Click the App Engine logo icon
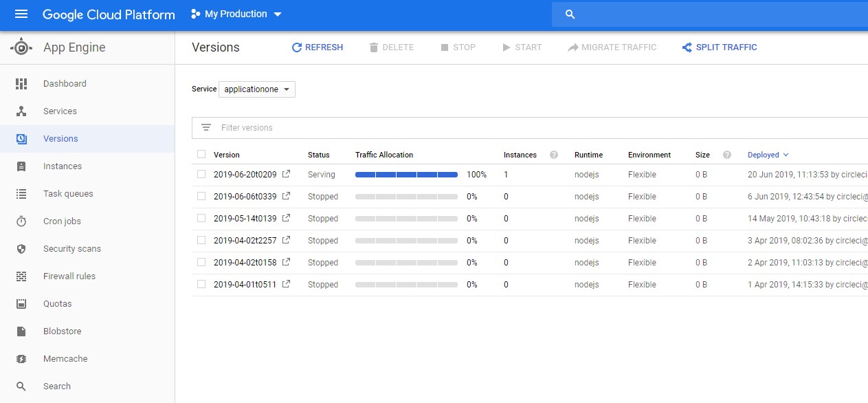 click(x=21, y=47)
